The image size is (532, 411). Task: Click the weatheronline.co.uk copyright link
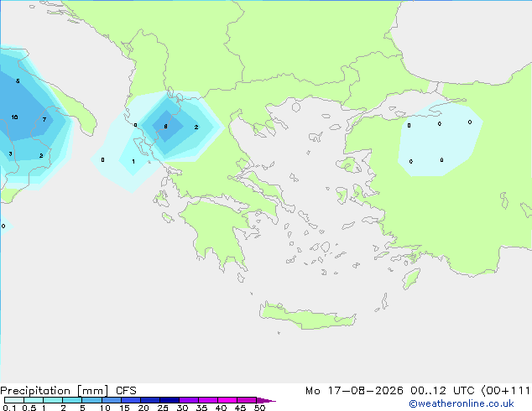click(x=461, y=403)
